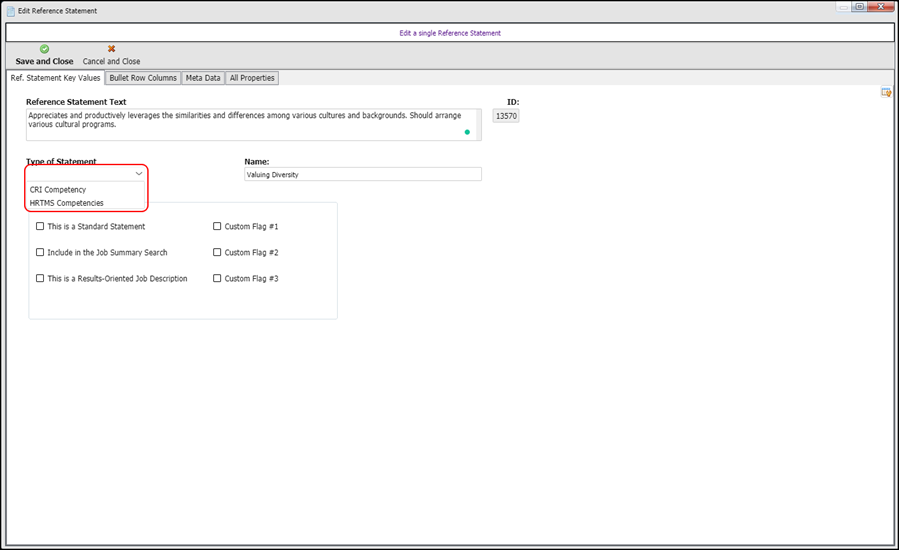Minimize the Edit Reference Statement window
The height and width of the screenshot is (550, 899).
pos(841,7)
